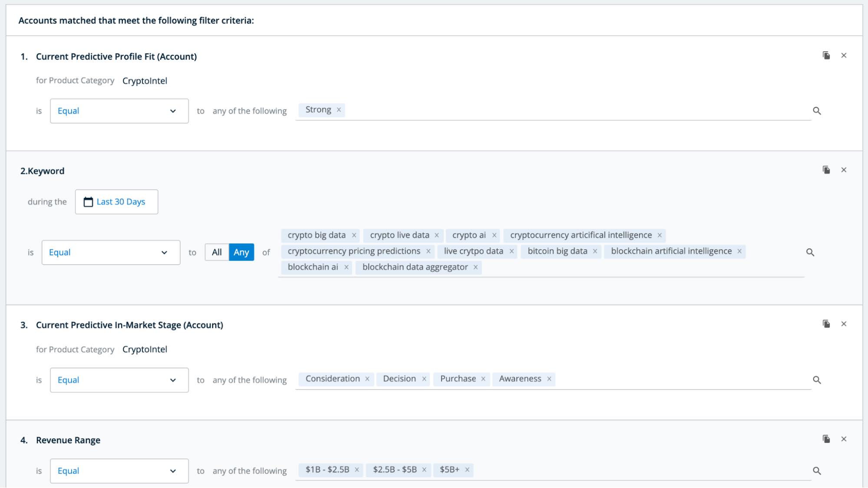Image resolution: width=868 pixels, height=488 pixels.
Task: Remove Strong filter tag
Action: point(339,109)
